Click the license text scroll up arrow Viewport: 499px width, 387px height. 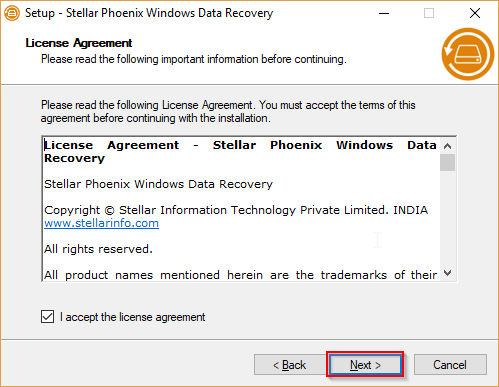click(447, 146)
